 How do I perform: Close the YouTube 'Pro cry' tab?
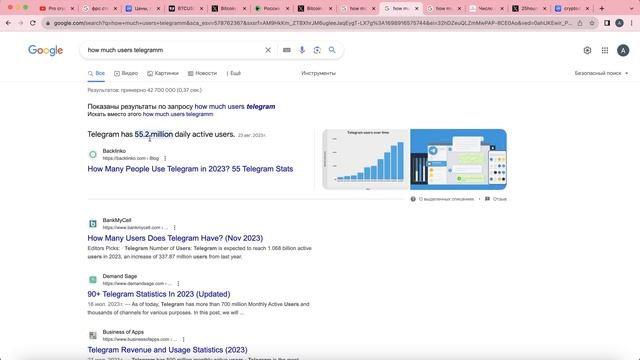click(x=73, y=8)
